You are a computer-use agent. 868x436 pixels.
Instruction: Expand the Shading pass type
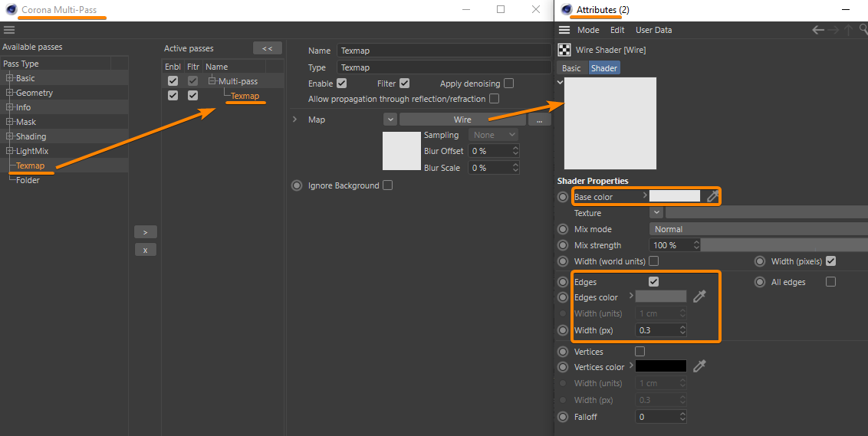[x=9, y=136]
